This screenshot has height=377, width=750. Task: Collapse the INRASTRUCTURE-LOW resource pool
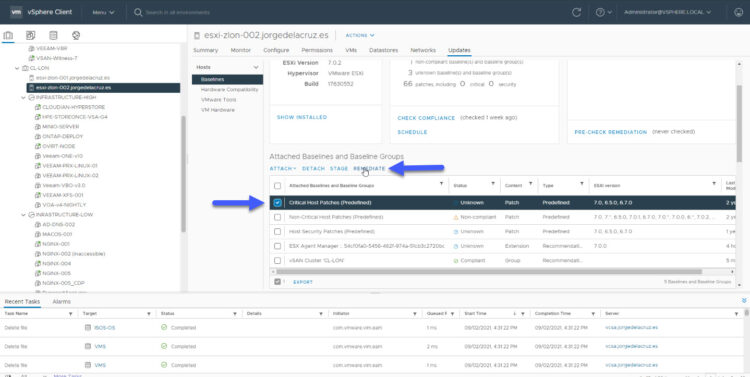[23, 215]
